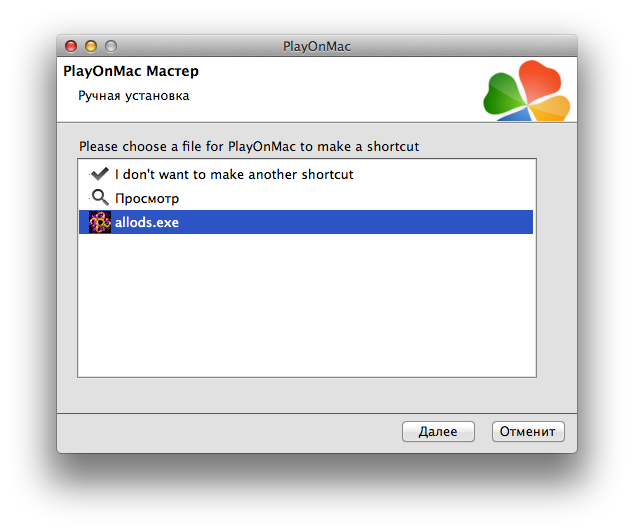Click the PlayOnMac title bar text
This screenshot has width=634, height=532.
coord(317,46)
